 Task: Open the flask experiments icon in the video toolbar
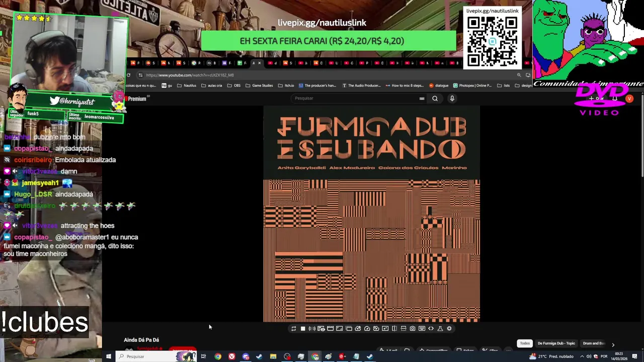tap(440, 328)
